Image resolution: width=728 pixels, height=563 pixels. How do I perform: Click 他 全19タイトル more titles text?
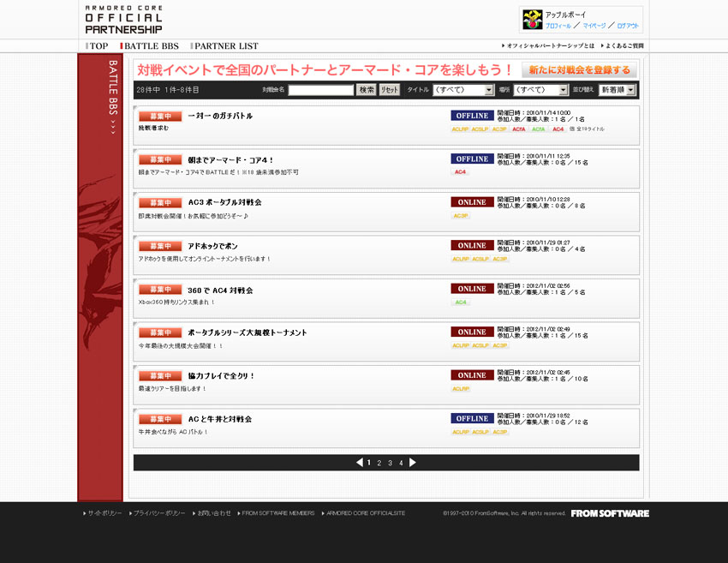coord(587,129)
